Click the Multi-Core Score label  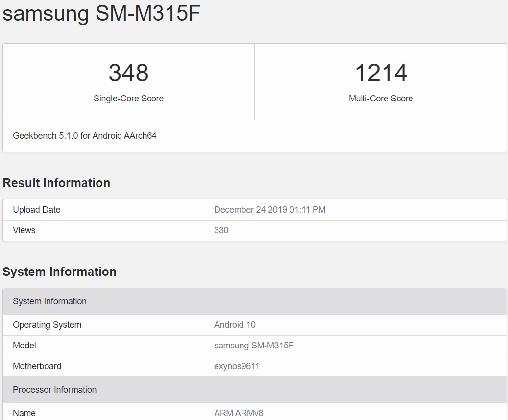381,99
